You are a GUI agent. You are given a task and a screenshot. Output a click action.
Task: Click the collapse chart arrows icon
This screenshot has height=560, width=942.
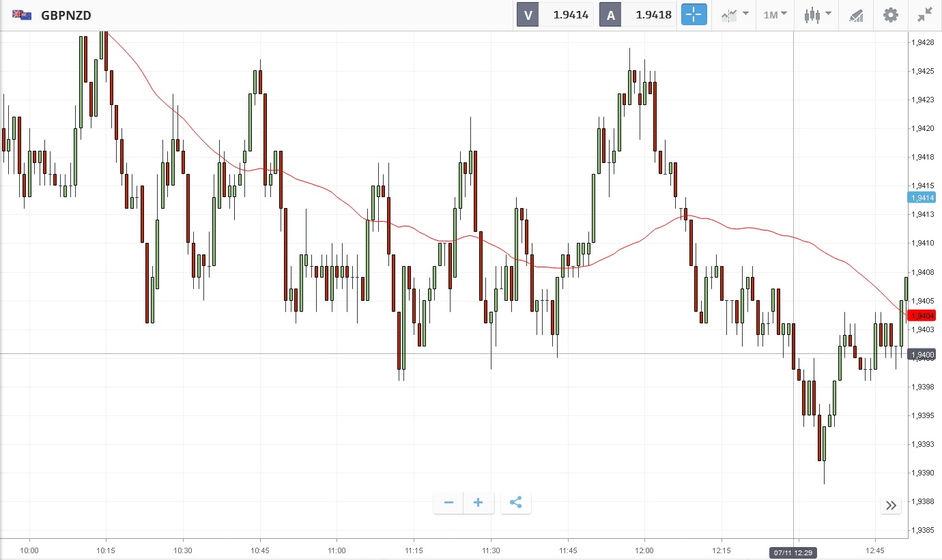pos(925,14)
